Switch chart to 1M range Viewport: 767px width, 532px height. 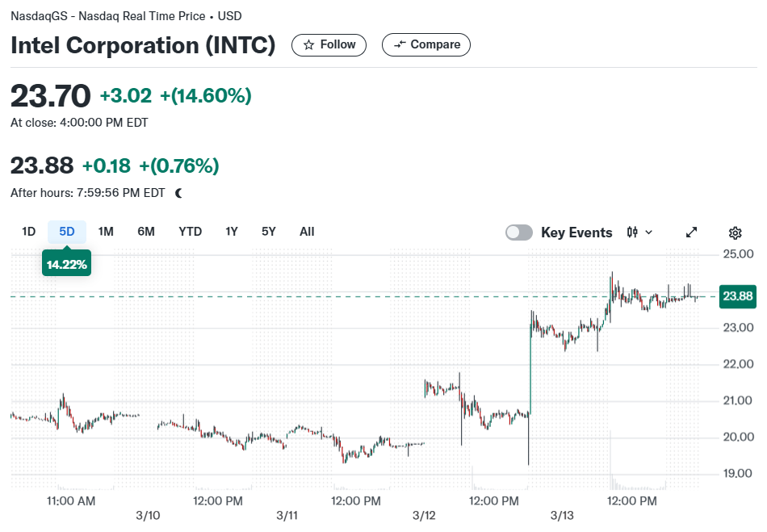pyautogui.click(x=106, y=232)
